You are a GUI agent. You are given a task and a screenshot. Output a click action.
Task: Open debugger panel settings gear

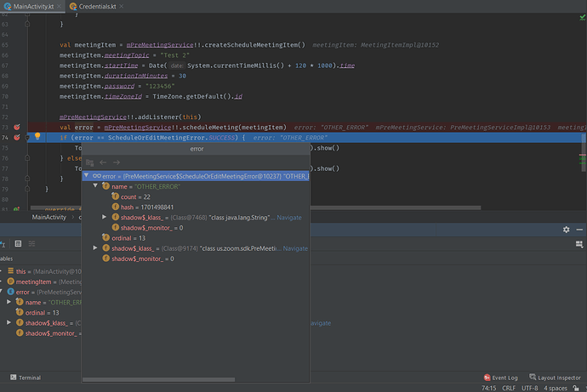(566, 230)
